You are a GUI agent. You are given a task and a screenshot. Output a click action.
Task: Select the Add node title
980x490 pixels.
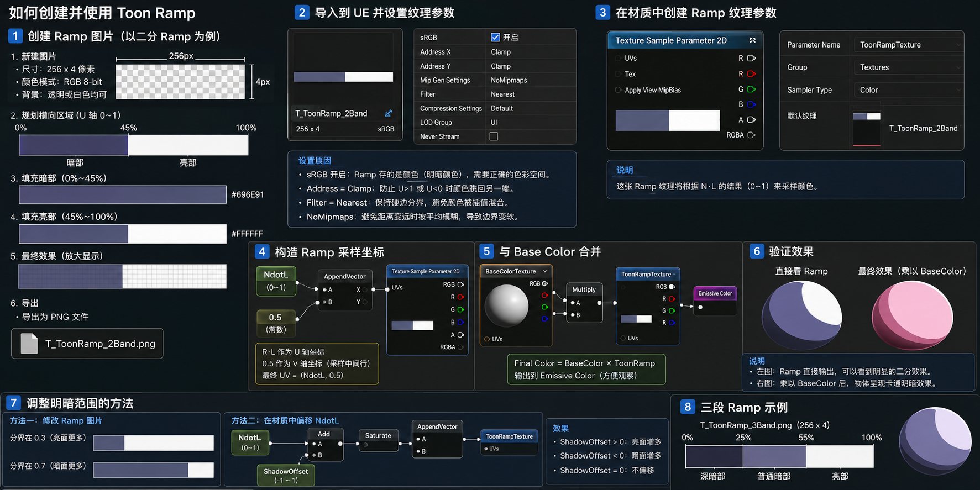click(x=324, y=434)
